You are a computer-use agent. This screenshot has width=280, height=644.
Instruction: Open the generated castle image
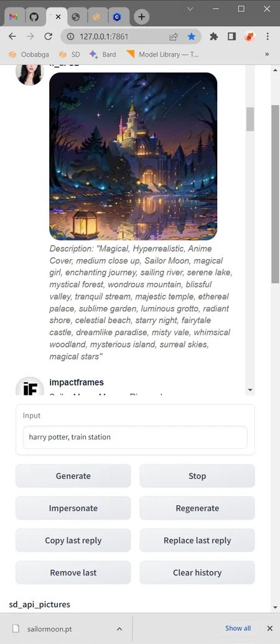[x=133, y=157]
